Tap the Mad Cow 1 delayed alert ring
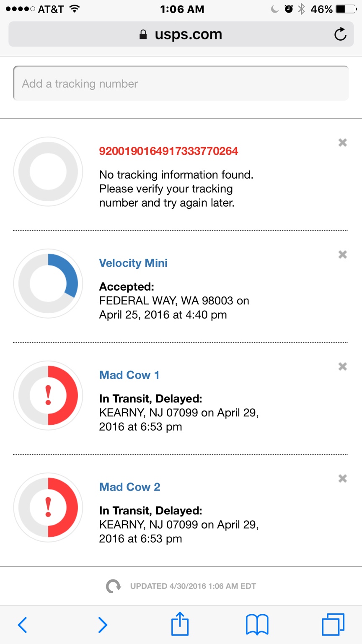 pyautogui.click(x=48, y=395)
